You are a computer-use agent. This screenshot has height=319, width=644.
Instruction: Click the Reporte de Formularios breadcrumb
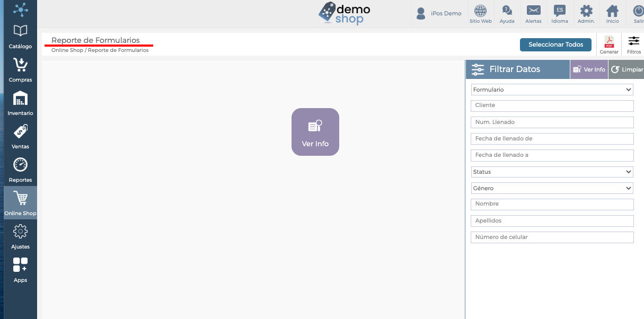(118, 50)
